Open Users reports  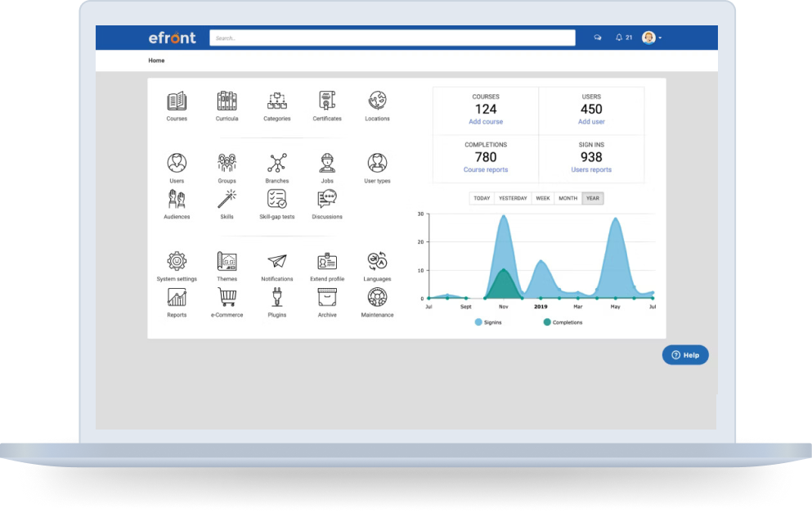591,169
